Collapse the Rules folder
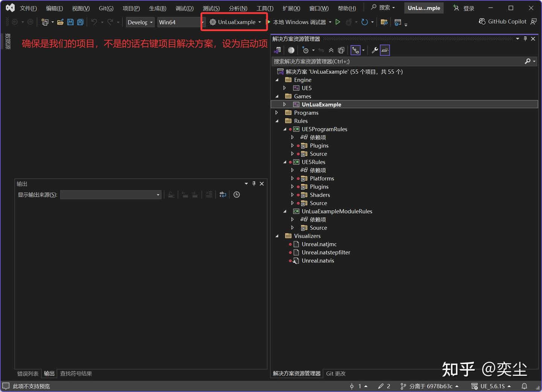Image resolution: width=542 pixels, height=392 pixels. [277, 121]
